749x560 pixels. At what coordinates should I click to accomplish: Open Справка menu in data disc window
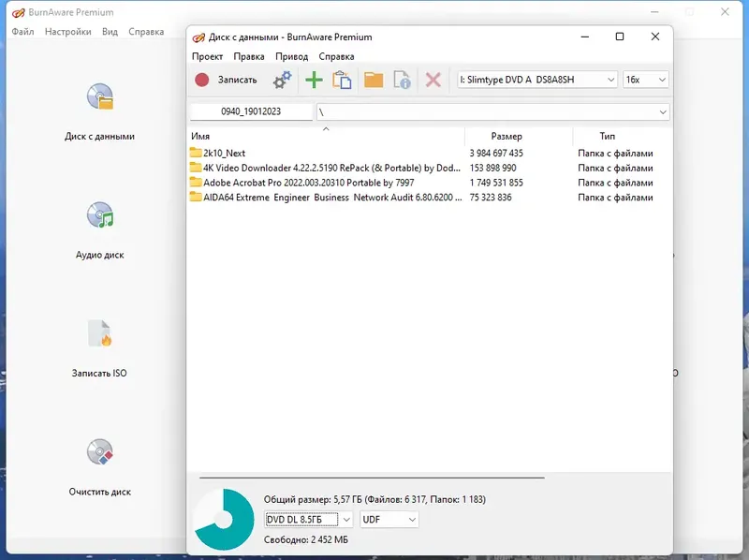coord(336,56)
